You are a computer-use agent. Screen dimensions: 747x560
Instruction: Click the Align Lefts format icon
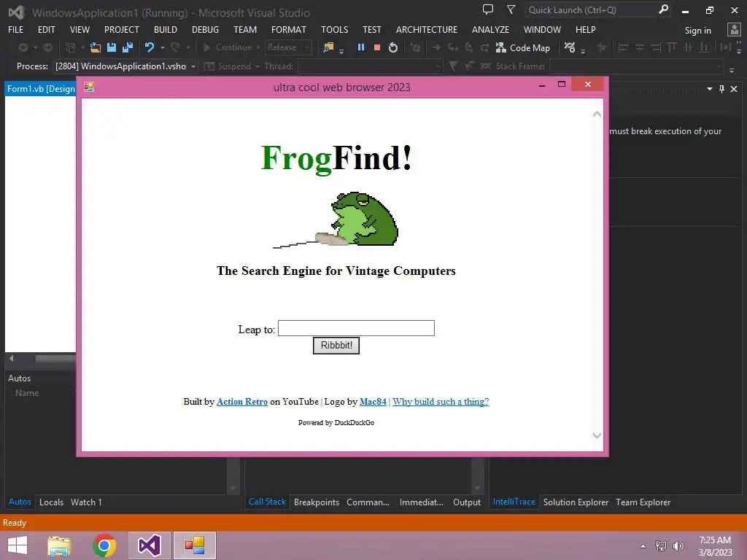tap(623, 47)
